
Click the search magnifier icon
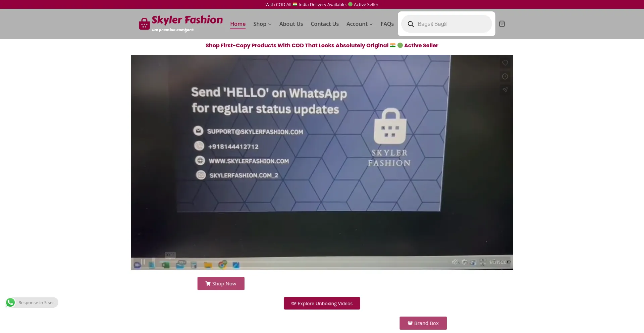411,24
